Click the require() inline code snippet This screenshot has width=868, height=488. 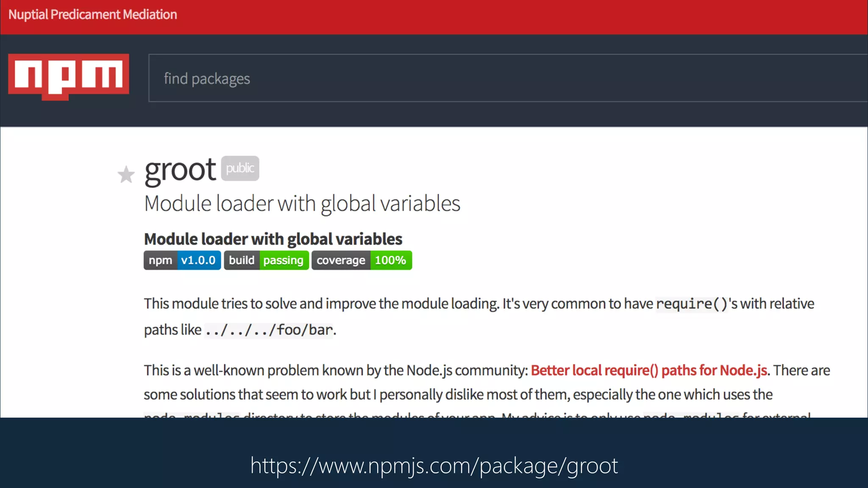[x=691, y=304]
